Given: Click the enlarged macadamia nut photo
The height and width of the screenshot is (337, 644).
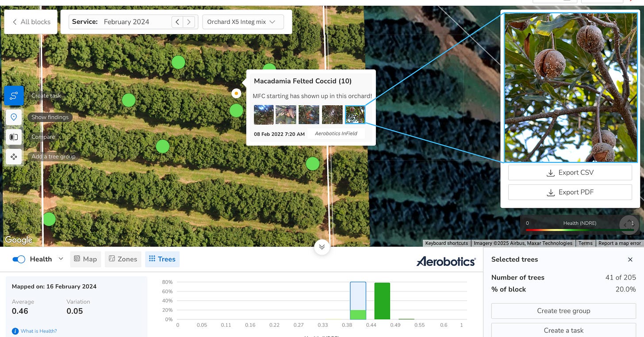Looking at the screenshot, I should point(571,88).
